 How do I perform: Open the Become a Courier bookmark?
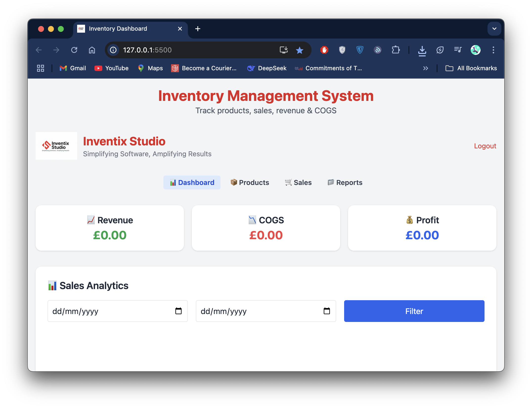pos(204,68)
